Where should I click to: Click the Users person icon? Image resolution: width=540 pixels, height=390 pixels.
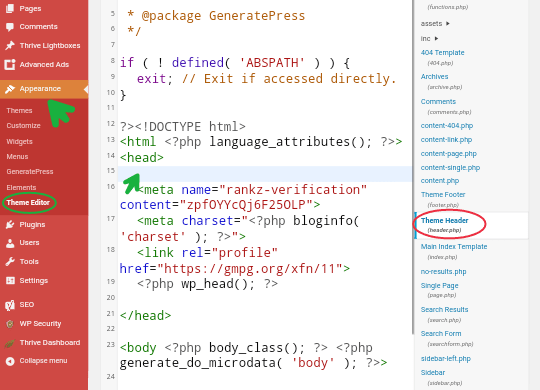(10, 243)
